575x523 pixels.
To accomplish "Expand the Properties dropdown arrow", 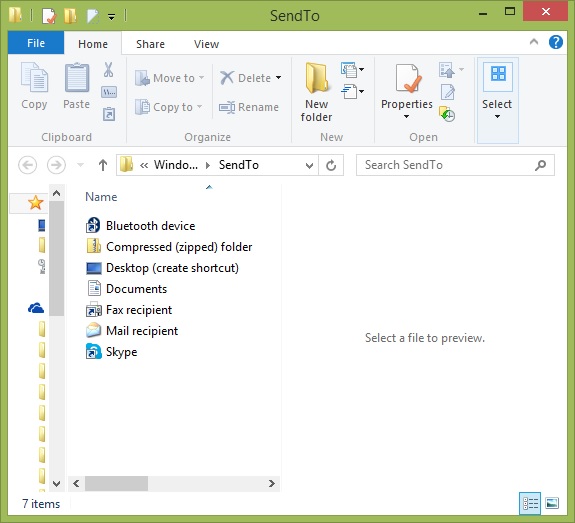I will pos(406,117).
